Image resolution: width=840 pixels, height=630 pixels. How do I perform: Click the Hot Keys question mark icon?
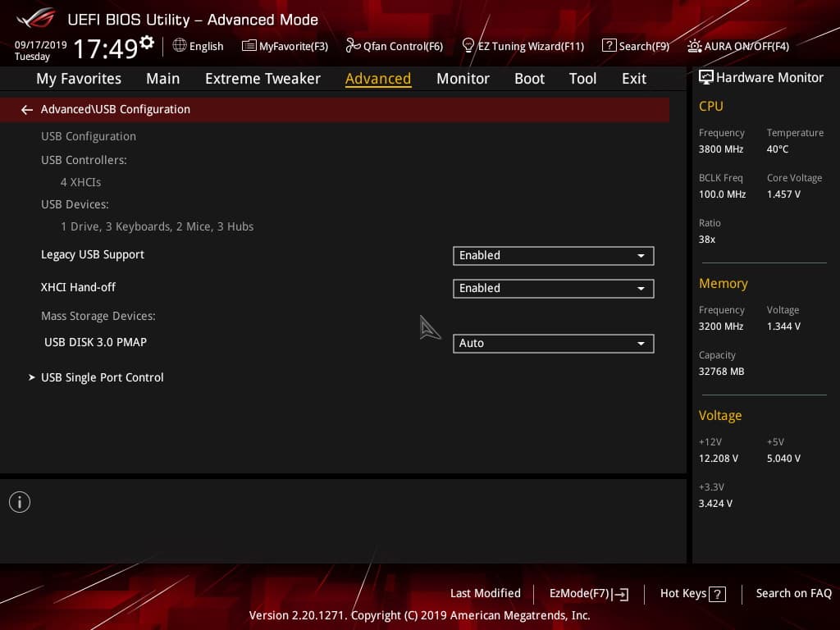(x=717, y=594)
